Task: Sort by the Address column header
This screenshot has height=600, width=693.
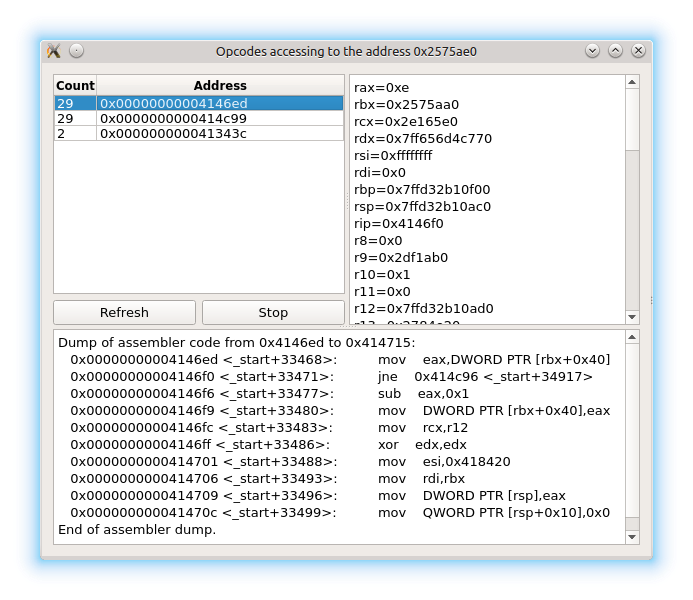Action: (x=220, y=85)
